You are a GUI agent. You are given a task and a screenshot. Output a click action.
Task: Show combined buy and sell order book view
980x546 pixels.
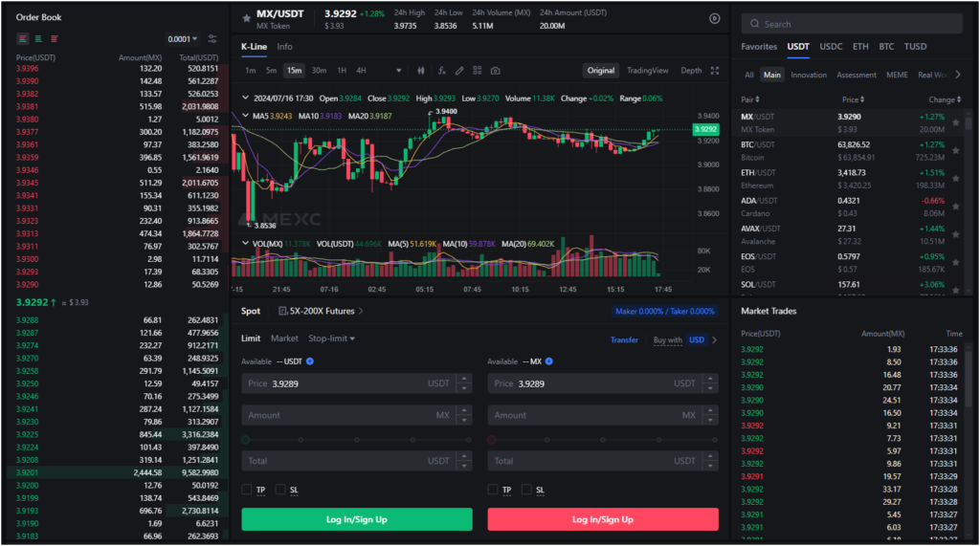23,39
